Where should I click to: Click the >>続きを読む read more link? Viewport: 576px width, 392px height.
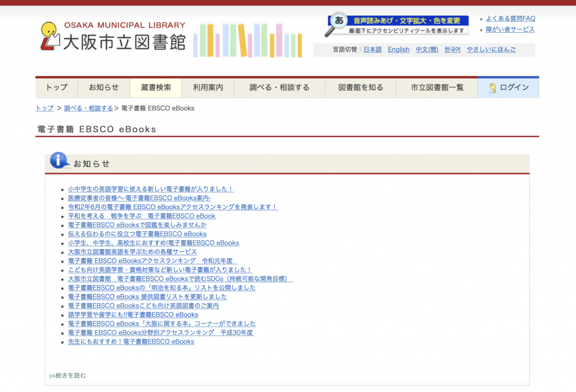(67, 376)
